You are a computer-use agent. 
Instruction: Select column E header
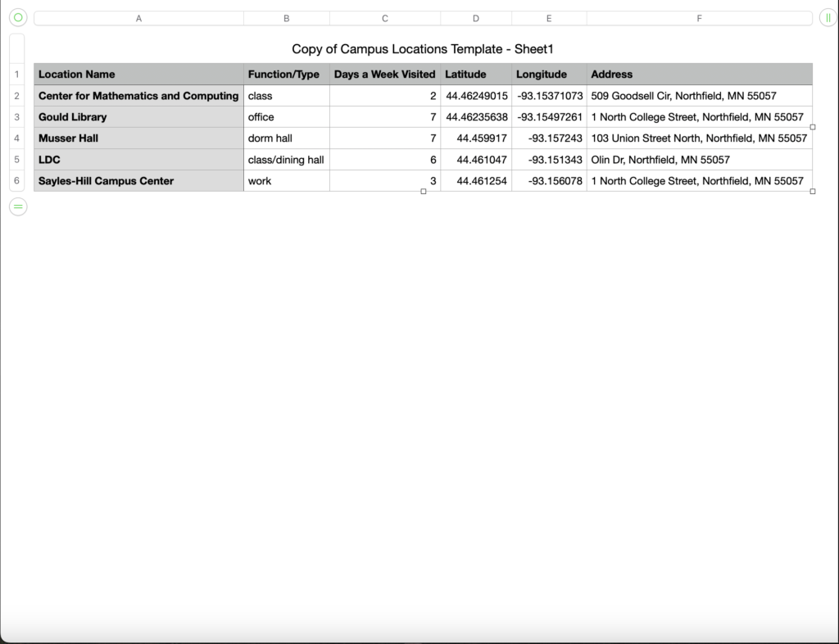pos(549,18)
